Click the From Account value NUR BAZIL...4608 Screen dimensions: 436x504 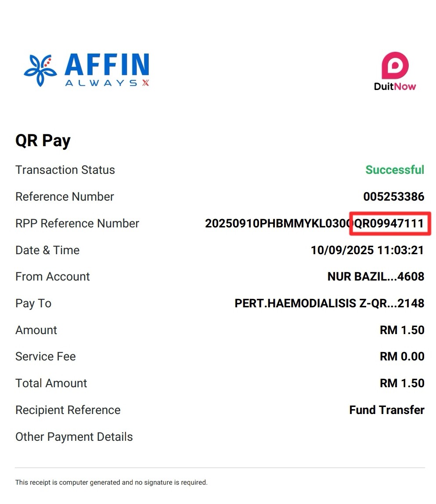click(375, 277)
